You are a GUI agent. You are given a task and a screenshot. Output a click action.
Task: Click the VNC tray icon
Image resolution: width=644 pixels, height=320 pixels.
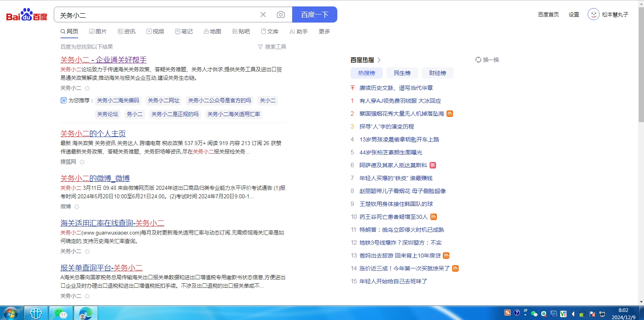tap(563, 314)
